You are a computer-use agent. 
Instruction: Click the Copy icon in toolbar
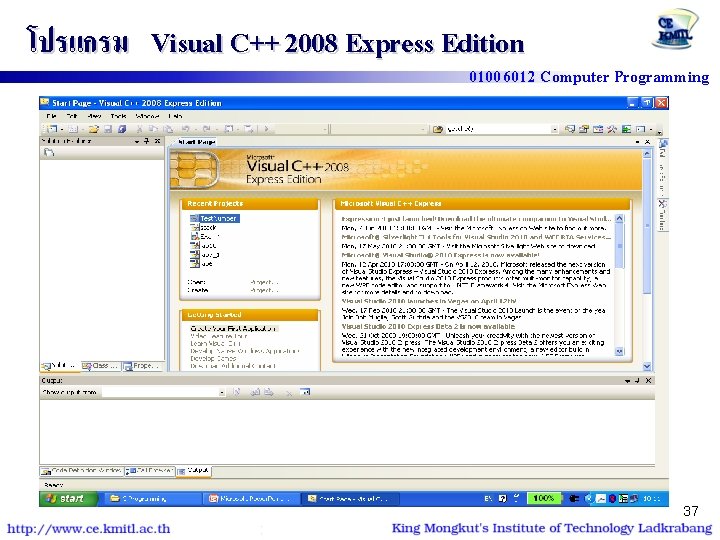click(153, 129)
